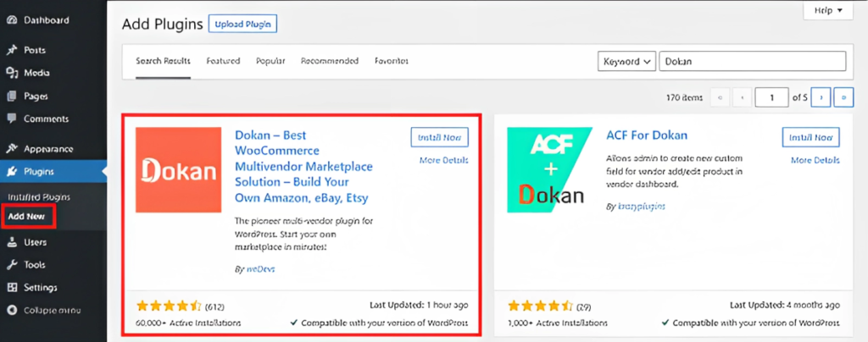Click the Pages icon in sidebar
Viewport: 868px width, 342px height.
tap(12, 97)
